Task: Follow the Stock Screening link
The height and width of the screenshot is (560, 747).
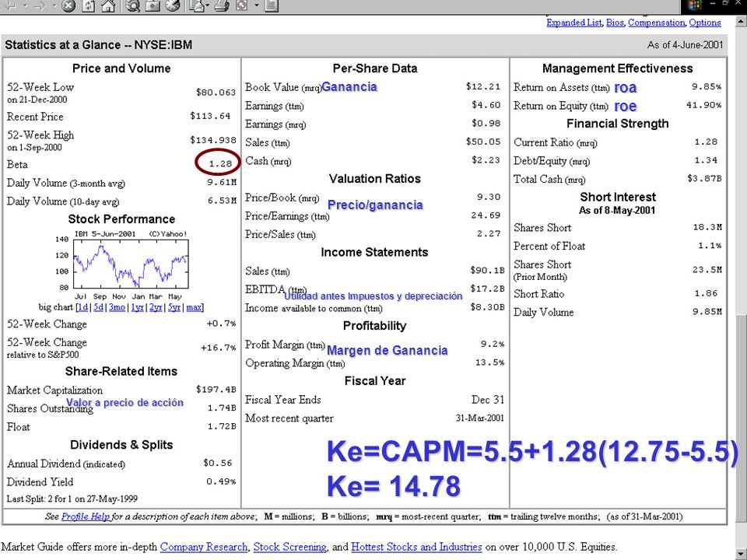Action: (290, 547)
